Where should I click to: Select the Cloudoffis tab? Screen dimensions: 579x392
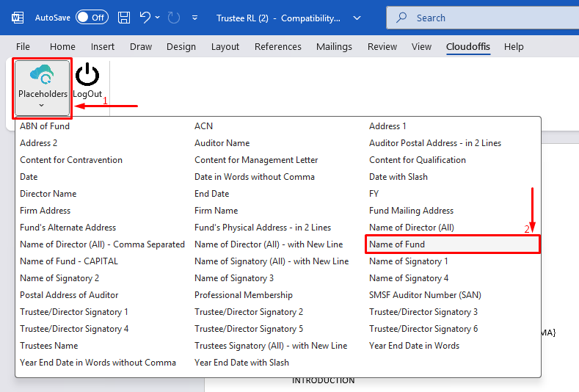(468, 46)
